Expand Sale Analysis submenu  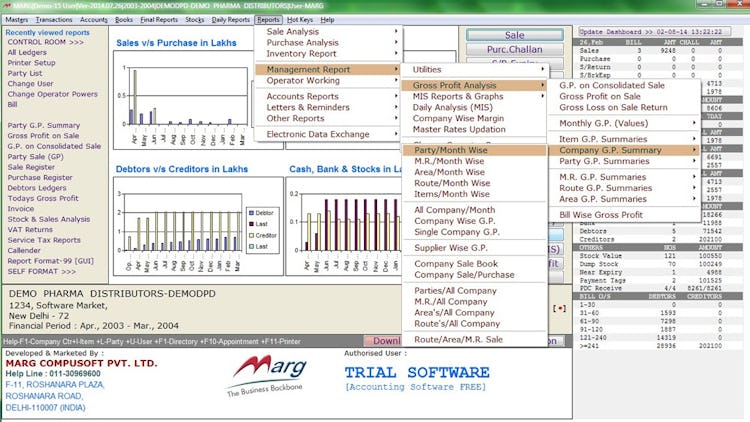point(329,32)
